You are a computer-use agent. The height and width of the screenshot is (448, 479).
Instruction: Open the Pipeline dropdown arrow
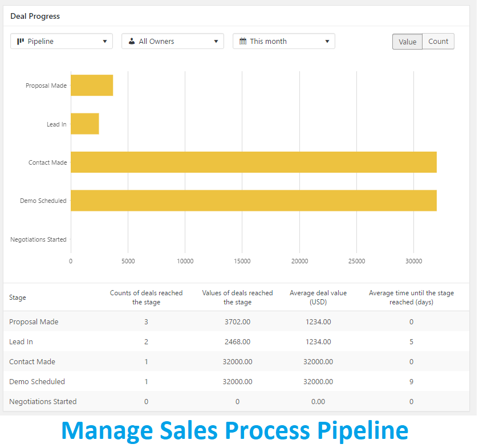[x=105, y=41]
